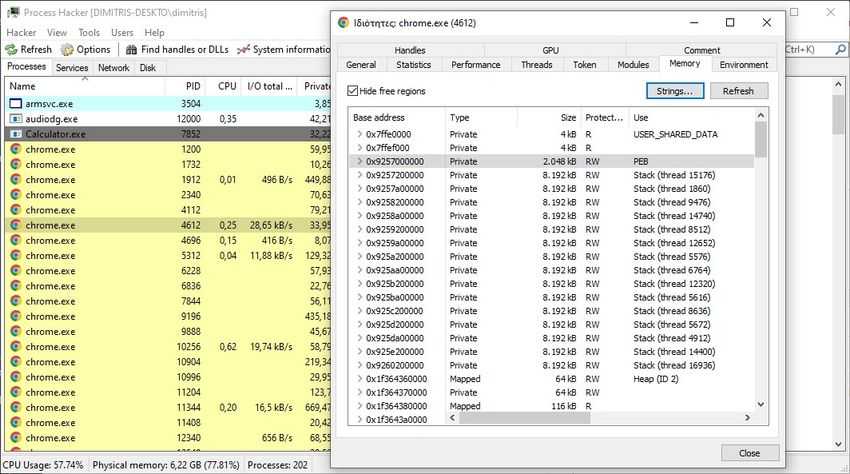
Task: Expand region 0x9257200000 stack thread 15176
Action: click(x=359, y=175)
